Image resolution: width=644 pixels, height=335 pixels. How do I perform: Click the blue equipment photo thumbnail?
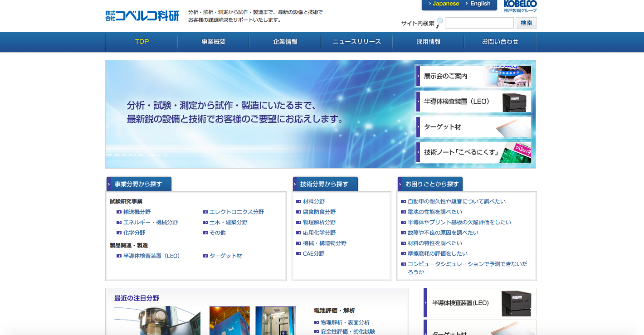pos(275,320)
